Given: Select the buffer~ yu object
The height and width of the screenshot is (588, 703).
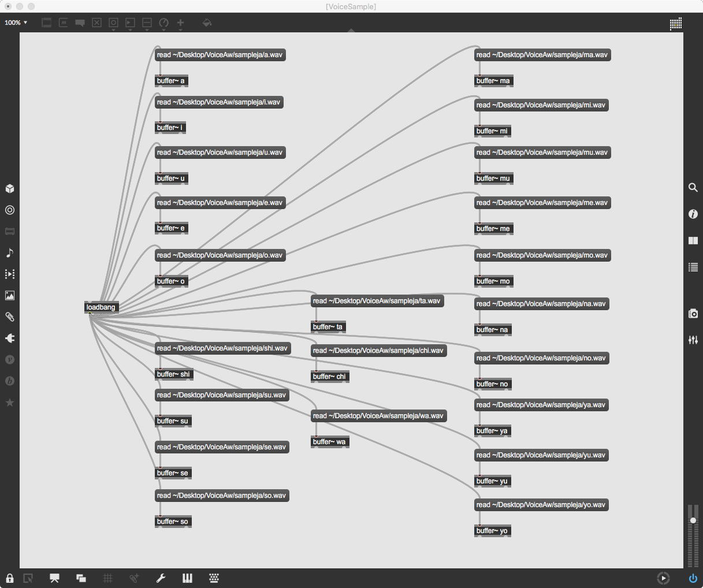Looking at the screenshot, I should coord(492,481).
